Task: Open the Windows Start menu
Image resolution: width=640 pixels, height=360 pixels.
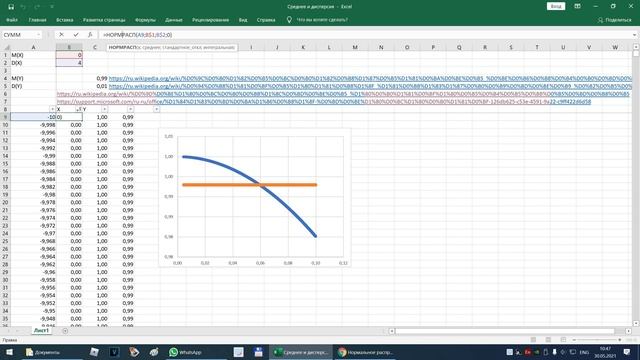Action: [x=9, y=352]
